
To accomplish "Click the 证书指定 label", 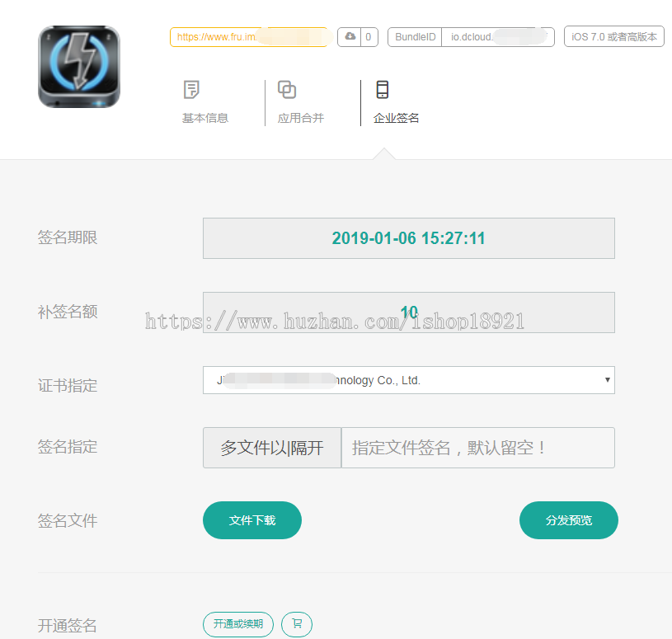I will click(x=68, y=386).
